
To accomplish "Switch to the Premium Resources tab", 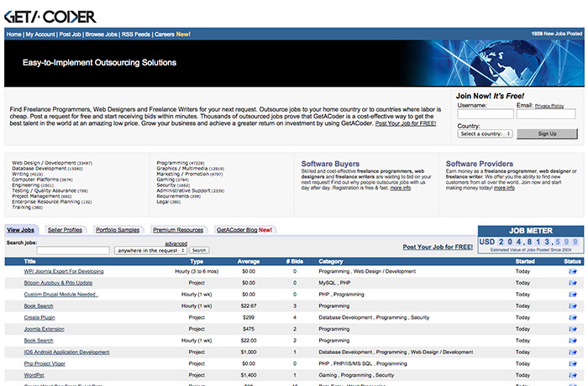I will 178,230.
